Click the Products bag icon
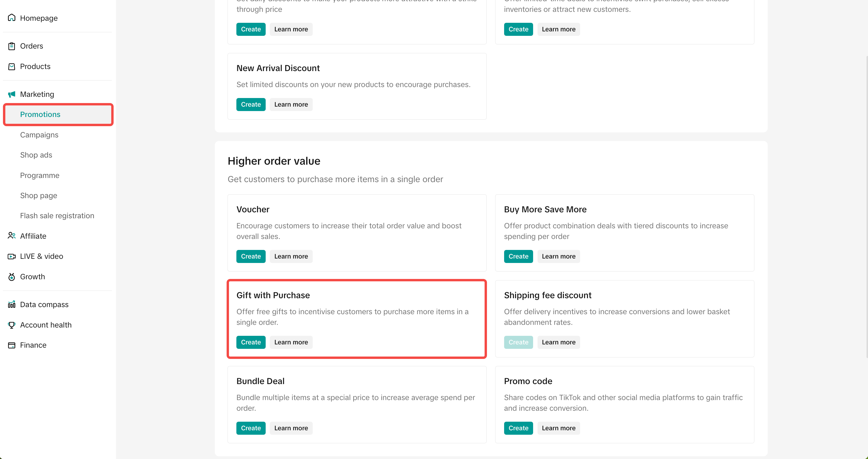Viewport: 868px width, 459px height. coord(12,66)
